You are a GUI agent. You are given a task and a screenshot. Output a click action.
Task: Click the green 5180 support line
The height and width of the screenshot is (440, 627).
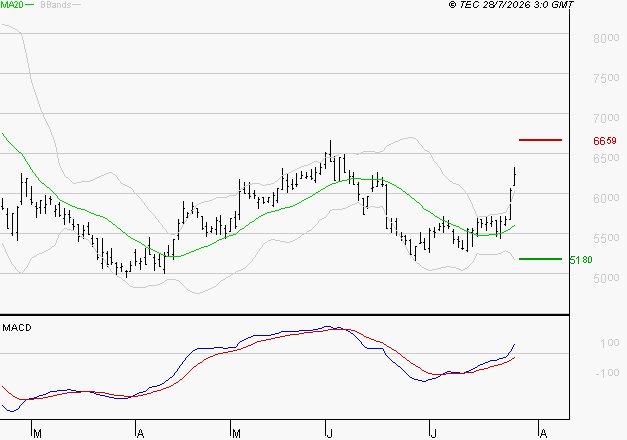click(x=540, y=259)
